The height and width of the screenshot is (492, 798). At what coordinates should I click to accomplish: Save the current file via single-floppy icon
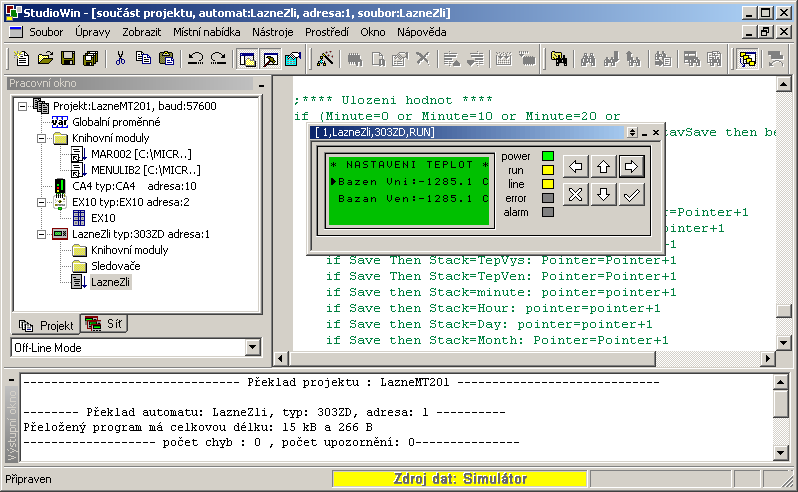[68, 59]
